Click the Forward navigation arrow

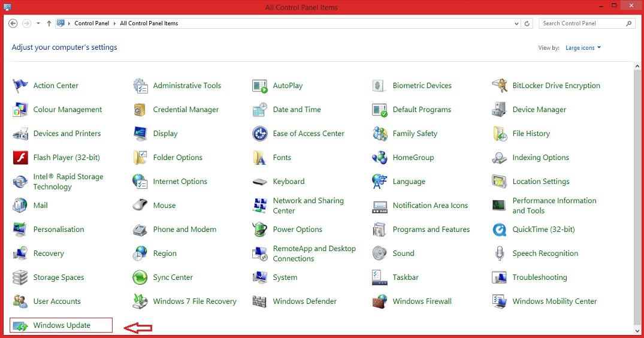tap(27, 23)
